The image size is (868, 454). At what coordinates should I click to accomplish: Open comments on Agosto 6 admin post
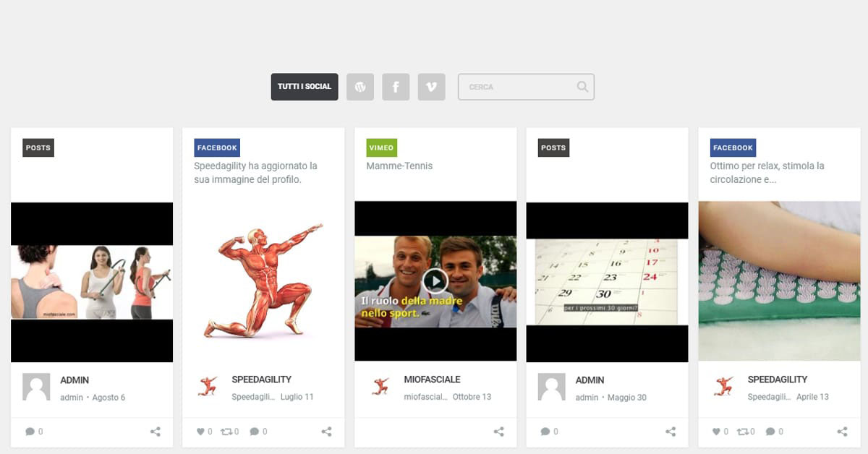[34, 432]
